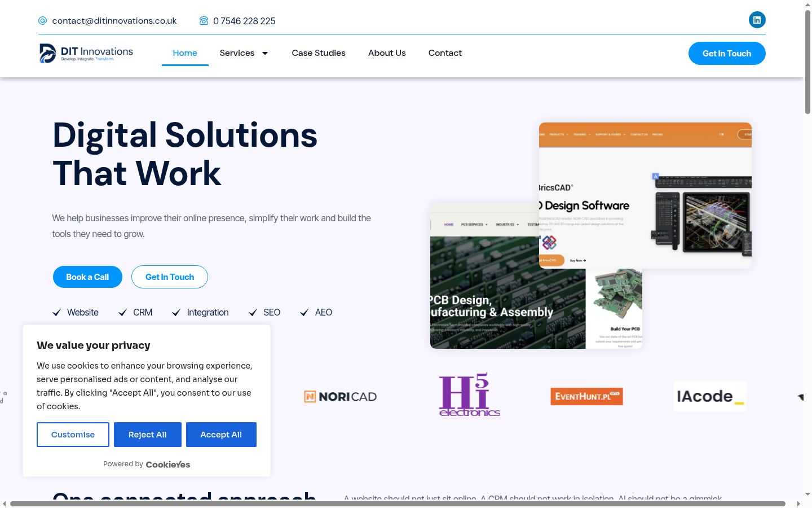Click the IAcode logo
The image size is (812, 508).
710,396
